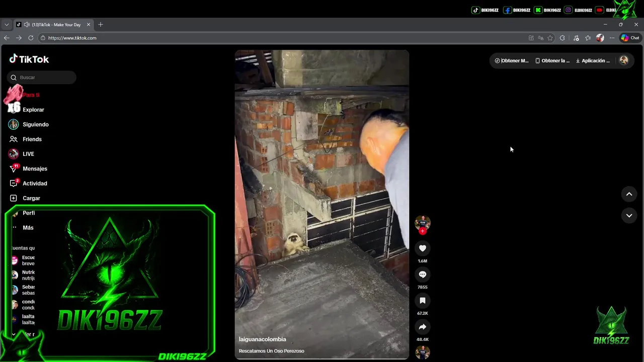Open TikTok profile avatar menu at top right
The width and height of the screenshot is (644, 362).
click(624, 60)
